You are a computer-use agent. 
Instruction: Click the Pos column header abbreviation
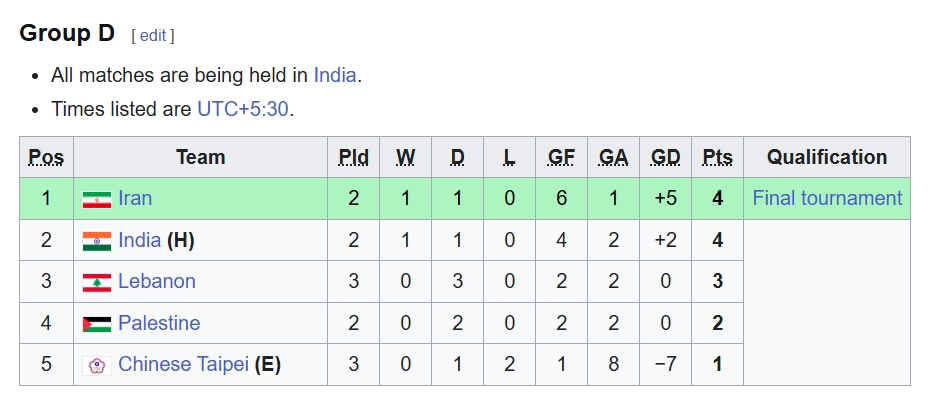click(46, 157)
